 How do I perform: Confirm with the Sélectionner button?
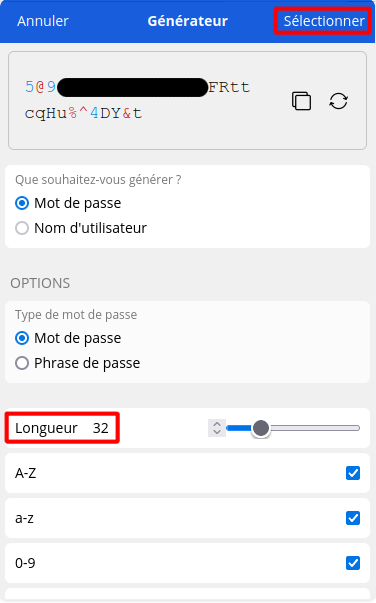(324, 21)
